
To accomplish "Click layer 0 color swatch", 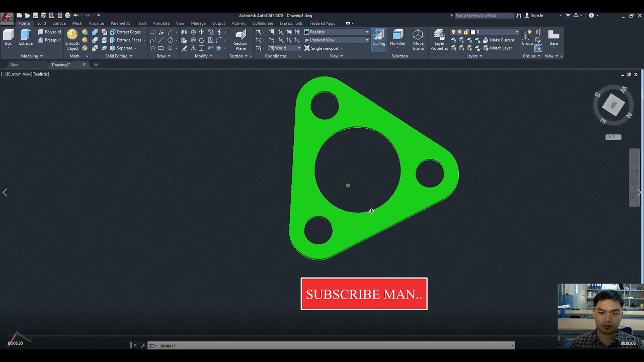I will (x=472, y=32).
